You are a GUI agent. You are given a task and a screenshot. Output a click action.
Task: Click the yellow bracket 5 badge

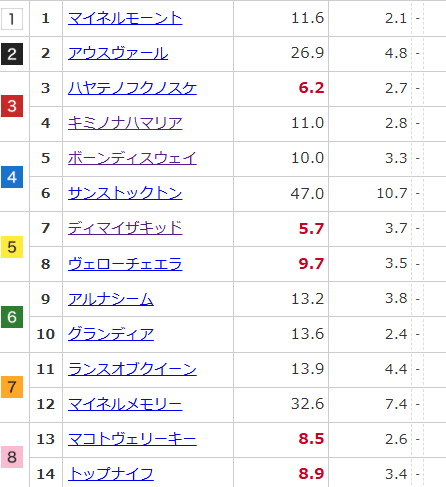pos(12,247)
